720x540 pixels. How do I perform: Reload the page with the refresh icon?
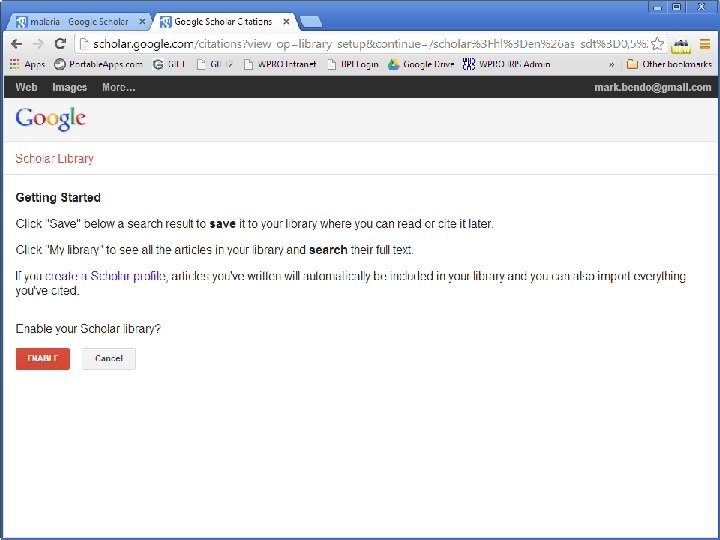point(60,44)
